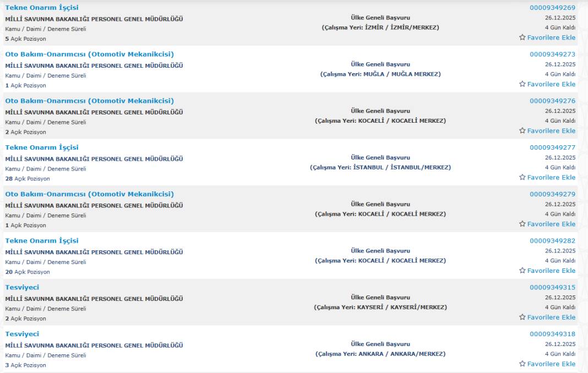This screenshot has height=373, width=588.
Task: Star the Kayseri Tesviyeci listing
Action: pos(522,317)
